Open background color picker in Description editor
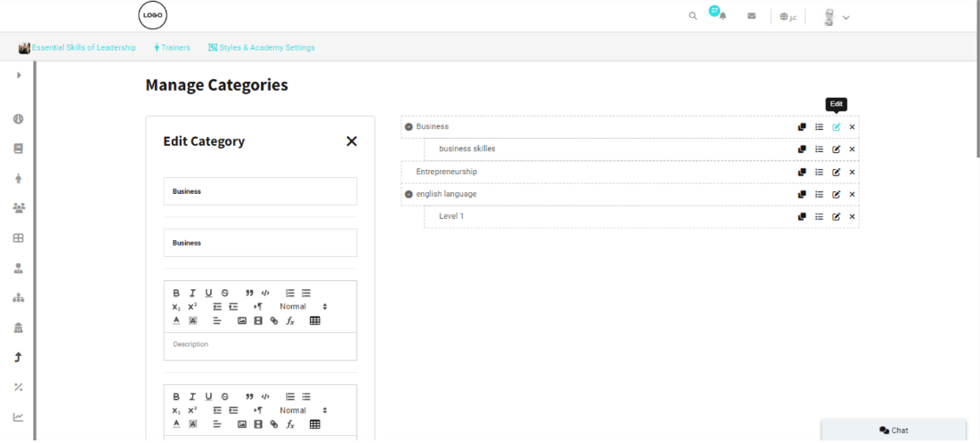The image size is (980, 443). coord(192,320)
